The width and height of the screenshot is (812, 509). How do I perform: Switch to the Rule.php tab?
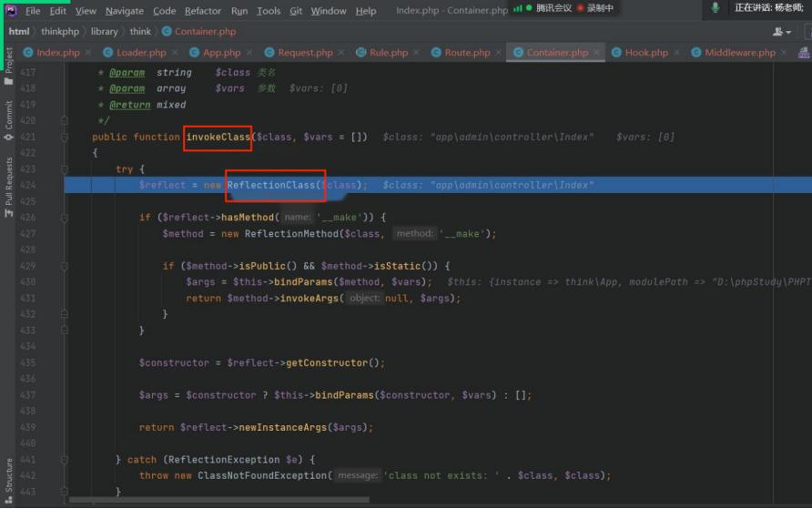tap(389, 52)
